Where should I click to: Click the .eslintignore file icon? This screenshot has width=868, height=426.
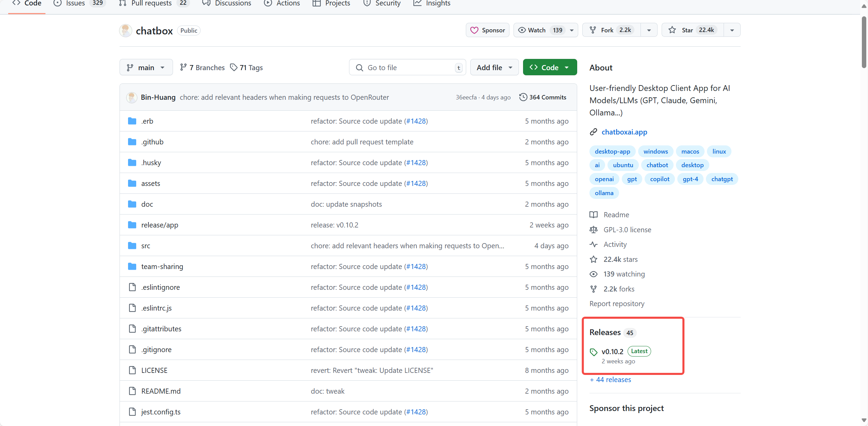(132, 287)
